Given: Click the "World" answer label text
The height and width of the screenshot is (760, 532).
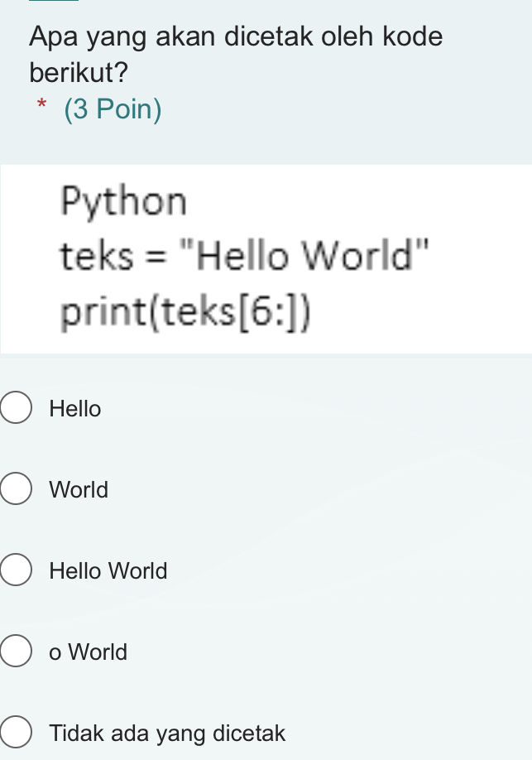Looking at the screenshot, I should coord(79,490).
